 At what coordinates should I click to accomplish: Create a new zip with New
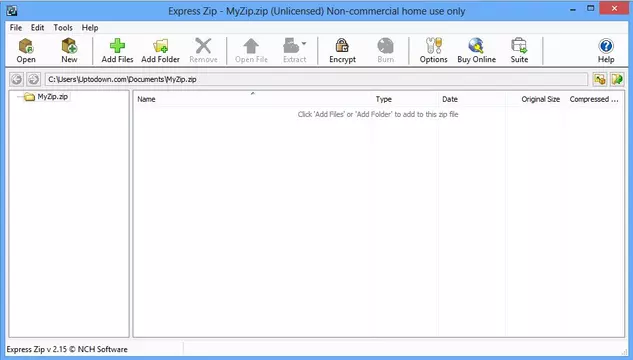click(69, 50)
